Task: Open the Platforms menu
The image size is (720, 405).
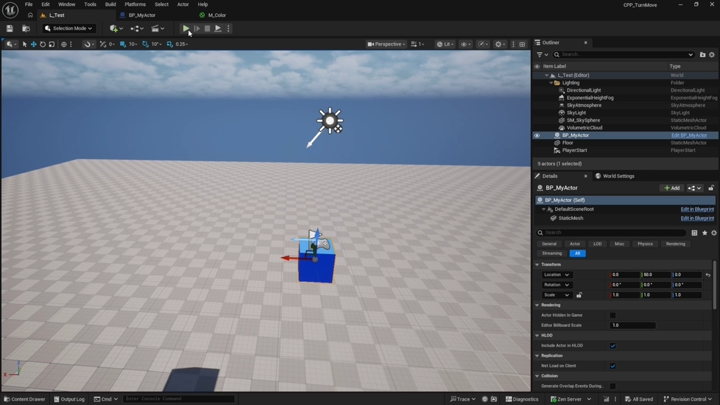Action: (x=135, y=4)
